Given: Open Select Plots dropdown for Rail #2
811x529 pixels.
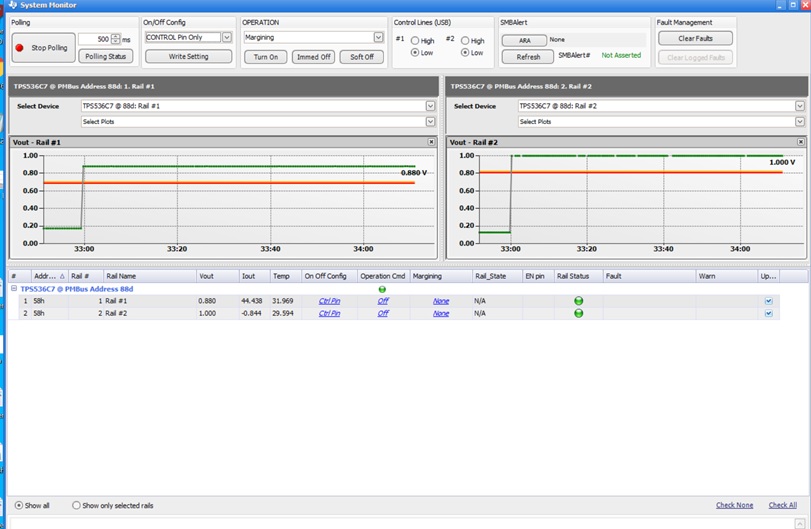Looking at the screenshot, I should tap(799, 122).
